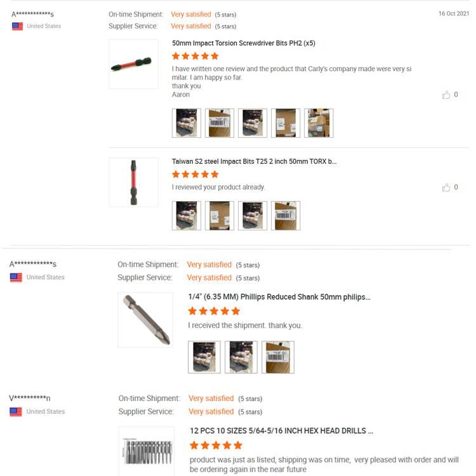Open the 50mm Impact Torsion Screwdriver Bits link
476x476 pixels.
coord(244,43)
